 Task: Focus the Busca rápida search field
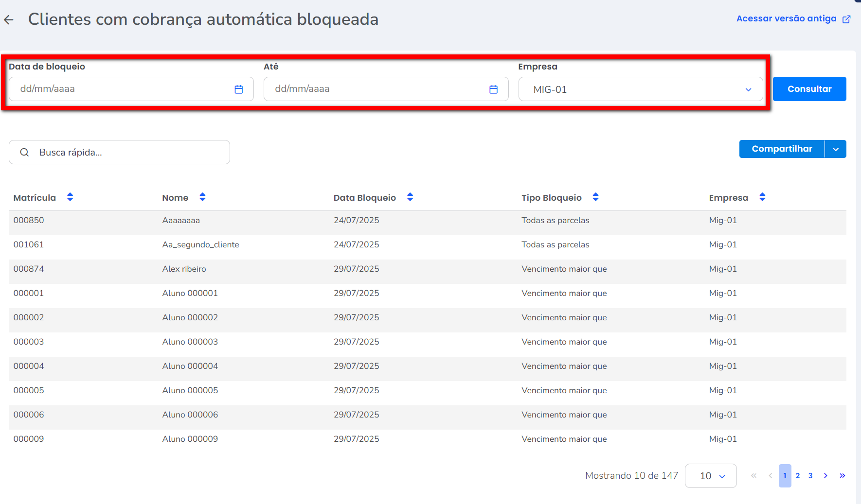click(126, 153)
